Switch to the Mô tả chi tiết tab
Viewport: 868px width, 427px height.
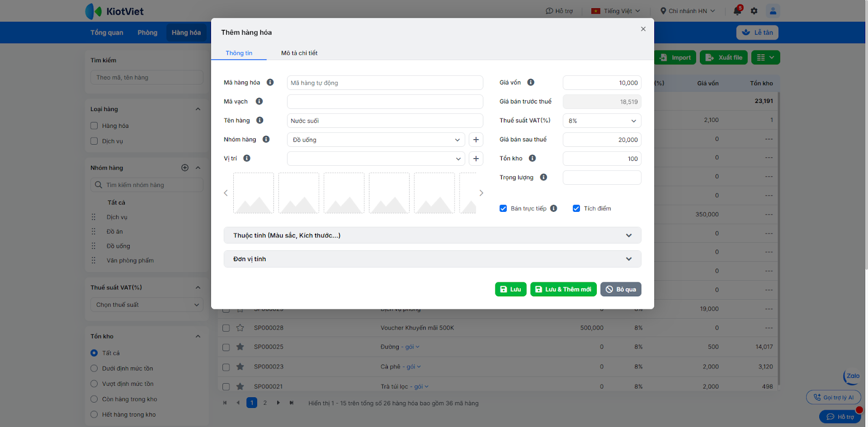click(299, 53)
